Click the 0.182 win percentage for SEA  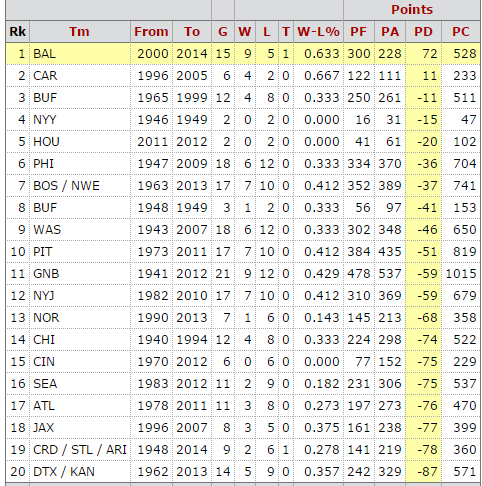tap(322, 384)
